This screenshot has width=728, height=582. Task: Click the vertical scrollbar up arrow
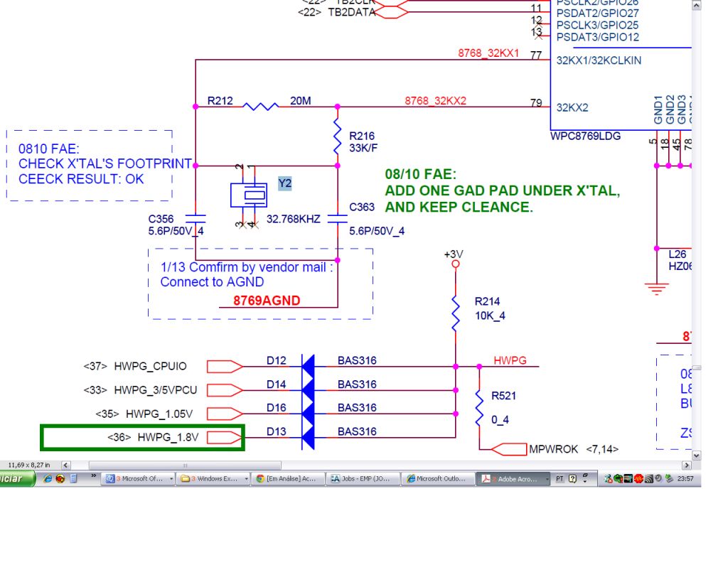point(696,6)
